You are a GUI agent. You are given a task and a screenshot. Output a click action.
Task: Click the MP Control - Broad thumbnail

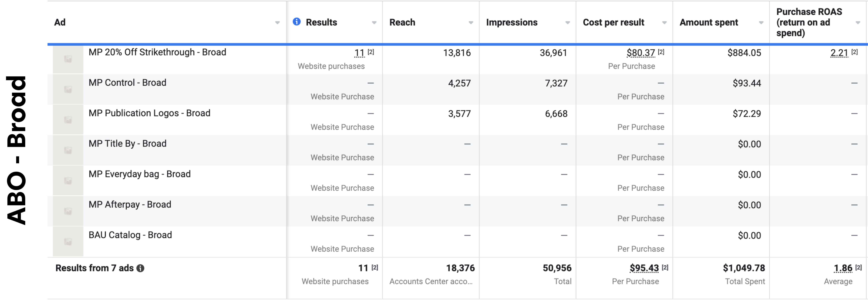coord(68,90)
